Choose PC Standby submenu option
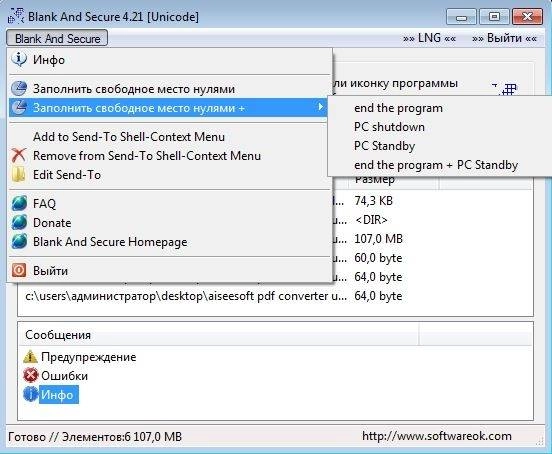This screenshot has width=552, height=454. click(x=440, y=146)
